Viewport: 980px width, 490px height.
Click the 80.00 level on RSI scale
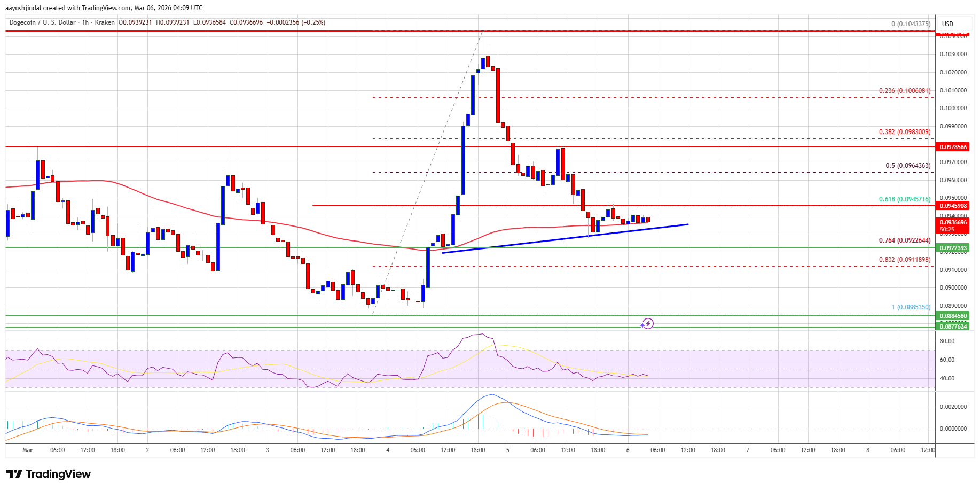click(947, 341)
